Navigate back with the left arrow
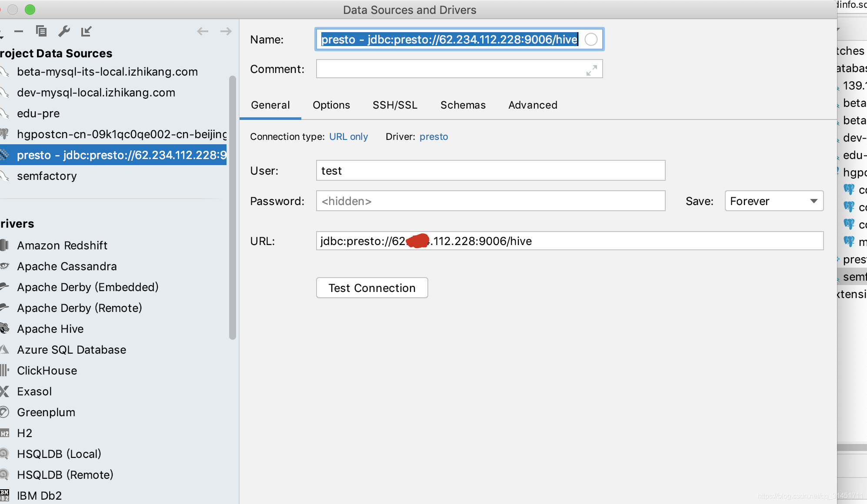 203,31
